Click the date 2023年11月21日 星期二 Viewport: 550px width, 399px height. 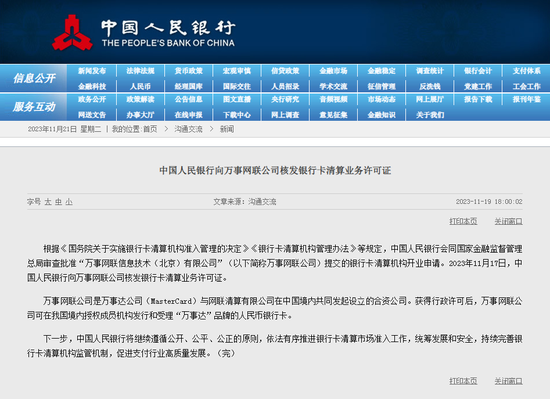tap(64, 129)
